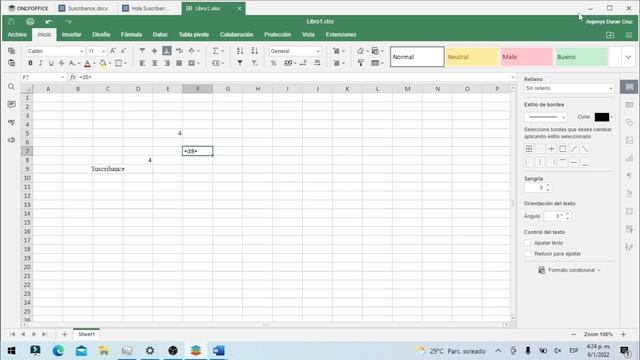
Task: Align text right
Action: click(167, 63)
